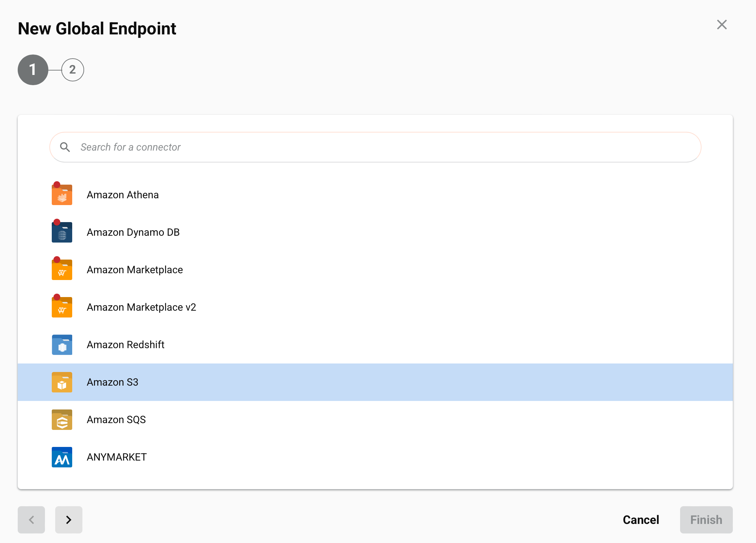This screenshot has height=543, width=756.
Task: Go to wizard step 1 circle
Action: coord(33,70)
